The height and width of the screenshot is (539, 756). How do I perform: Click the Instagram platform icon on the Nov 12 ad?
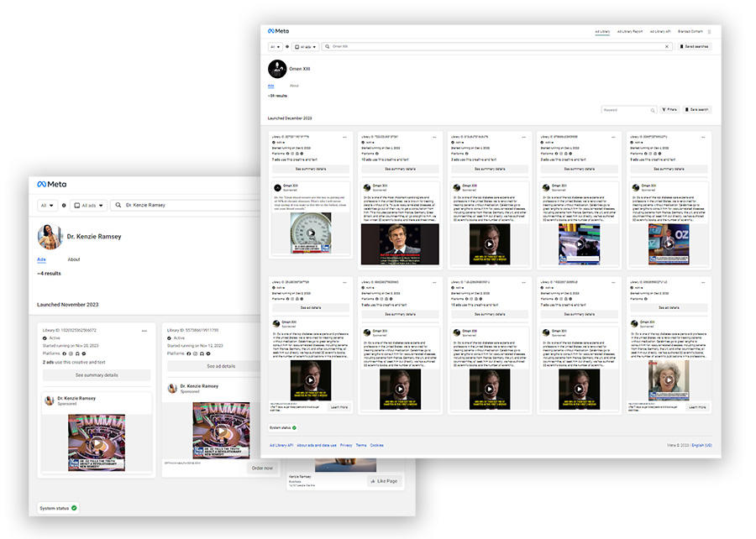195,353
